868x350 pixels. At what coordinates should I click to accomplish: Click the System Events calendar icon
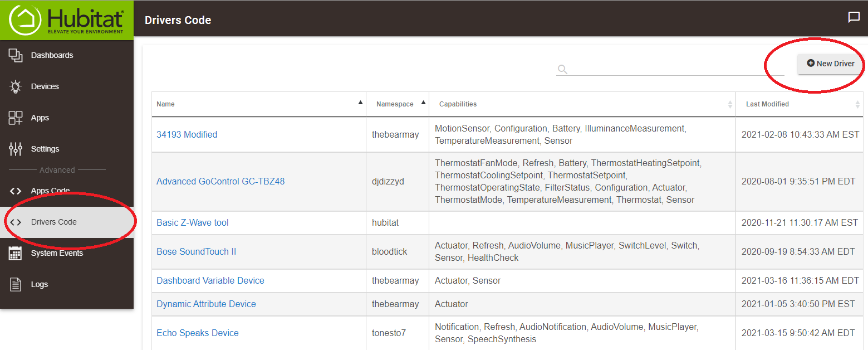(x=16, y=253)
